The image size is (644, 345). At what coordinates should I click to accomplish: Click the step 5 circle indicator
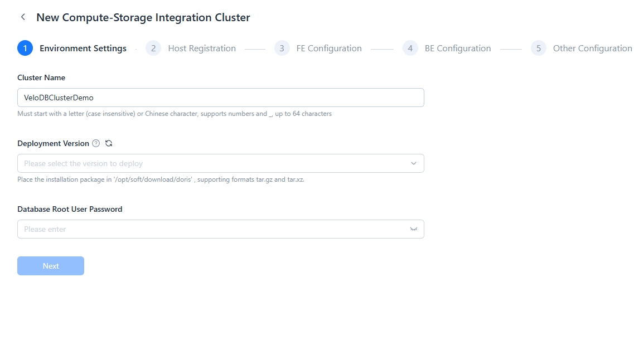[x=539, y=48]
